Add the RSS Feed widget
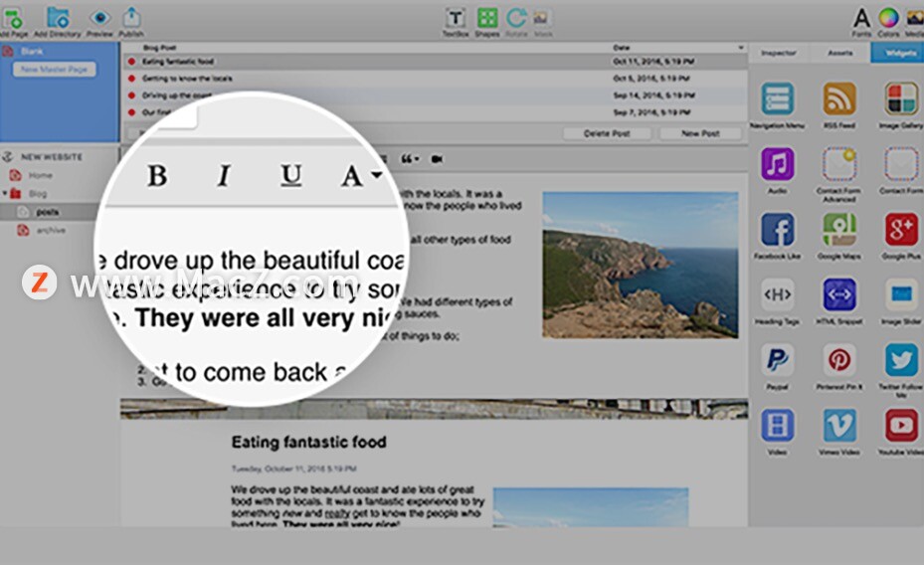 pyautogui.click(x=839, y=99)
